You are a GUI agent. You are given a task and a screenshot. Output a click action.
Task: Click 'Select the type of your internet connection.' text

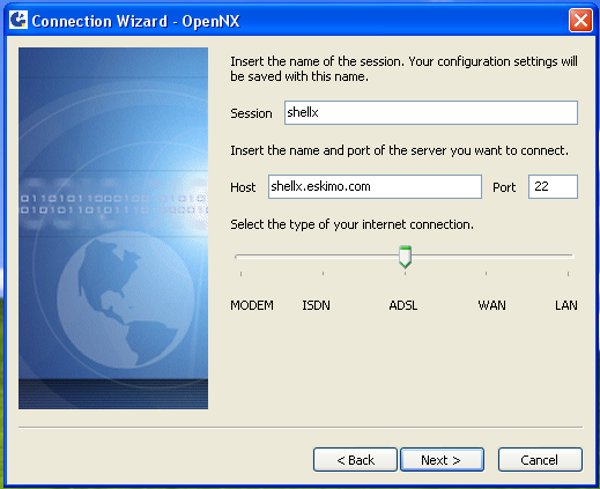click(x=352, y=225)
